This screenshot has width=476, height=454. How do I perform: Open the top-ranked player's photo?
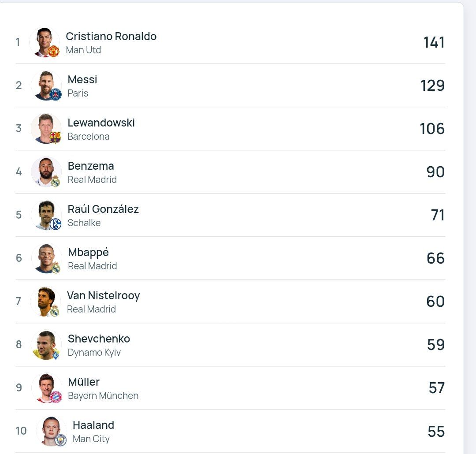click(44, 41)
